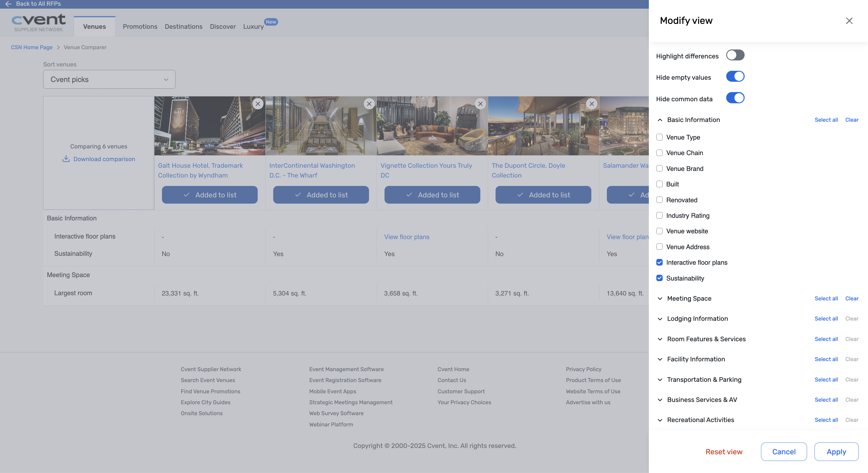
Task: Check the Venue Chain checkbox
Action: coord(659,153)
